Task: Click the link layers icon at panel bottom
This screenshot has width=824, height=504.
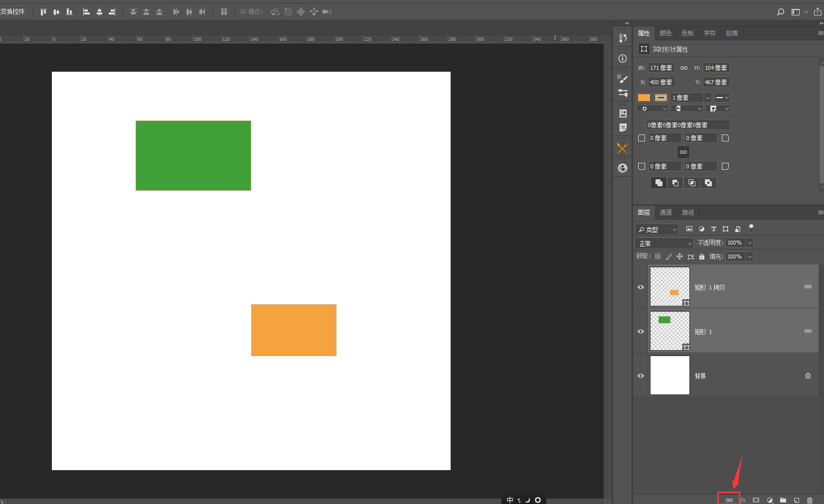Action: (x=729, y=500)
